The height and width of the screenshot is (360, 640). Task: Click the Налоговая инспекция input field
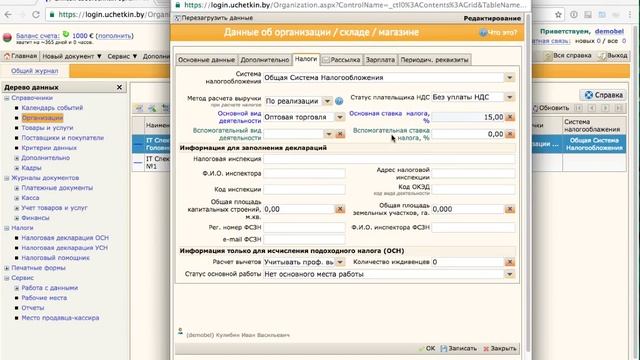tap(389, 159)
